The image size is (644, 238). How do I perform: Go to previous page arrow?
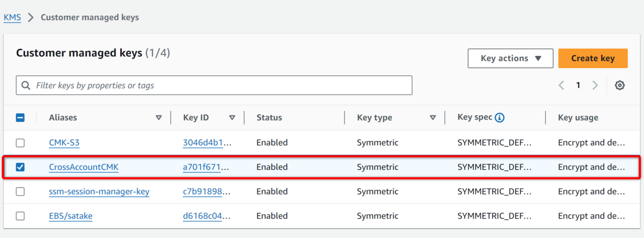coord(561,85)
